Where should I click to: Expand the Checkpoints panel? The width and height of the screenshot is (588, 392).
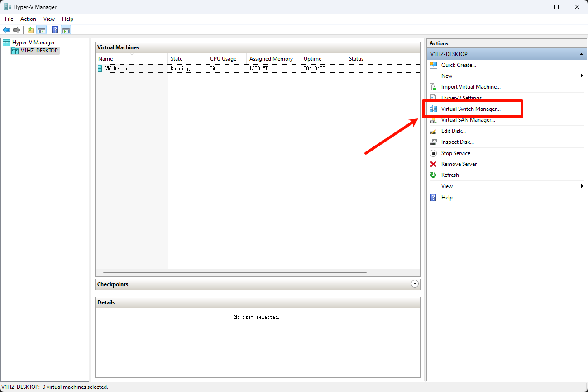[x=415, y=284]
